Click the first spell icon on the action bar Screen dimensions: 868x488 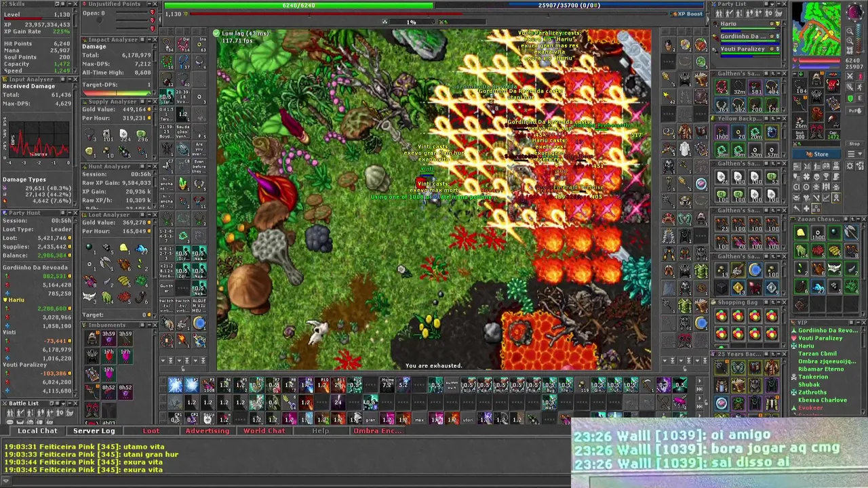175,385
